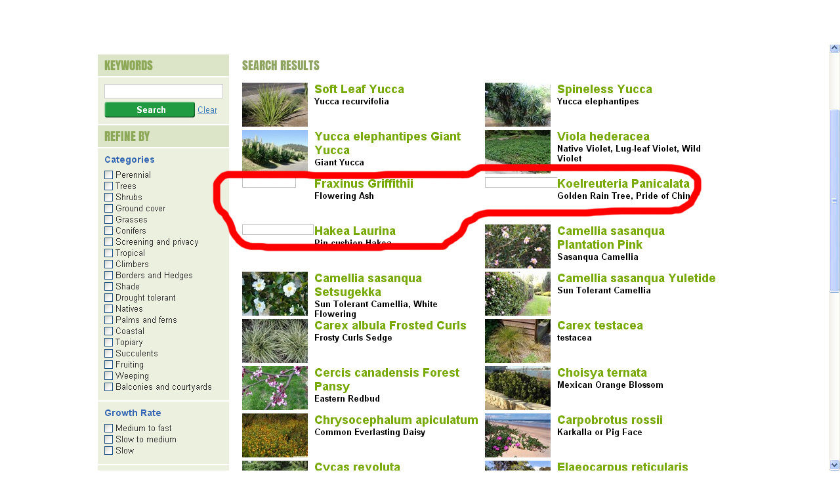
Task: Click the keywords search input field
Action: [163, 91]
